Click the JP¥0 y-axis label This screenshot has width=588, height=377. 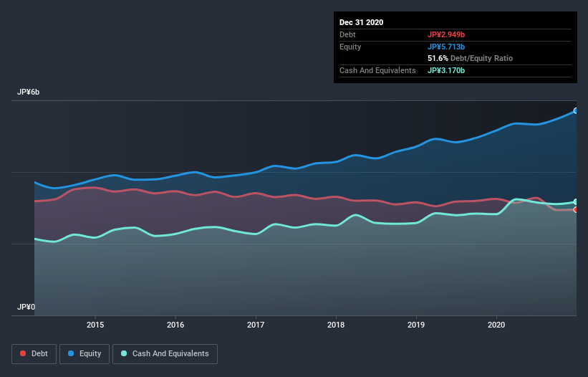point(26,307)
